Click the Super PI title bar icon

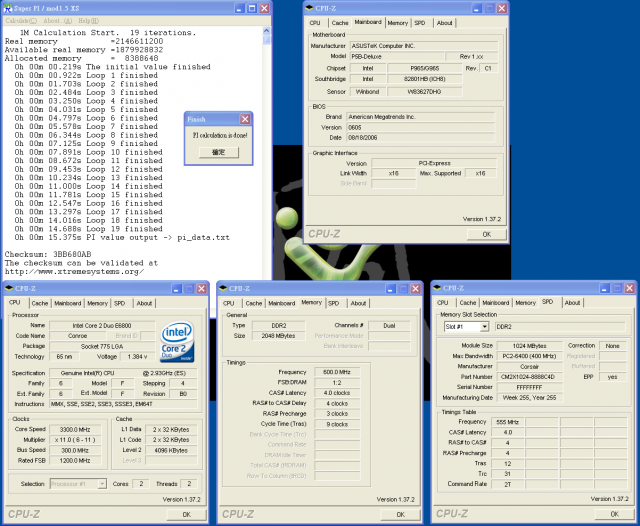[x=7, y=8]
